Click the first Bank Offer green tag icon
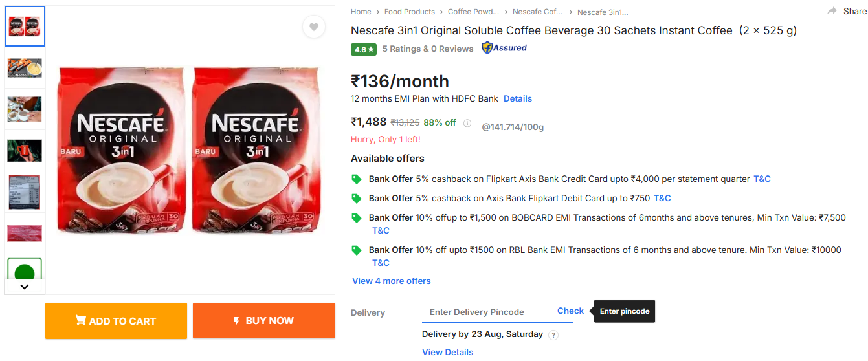Screen dimensions: 868x361 click(356, 179)
